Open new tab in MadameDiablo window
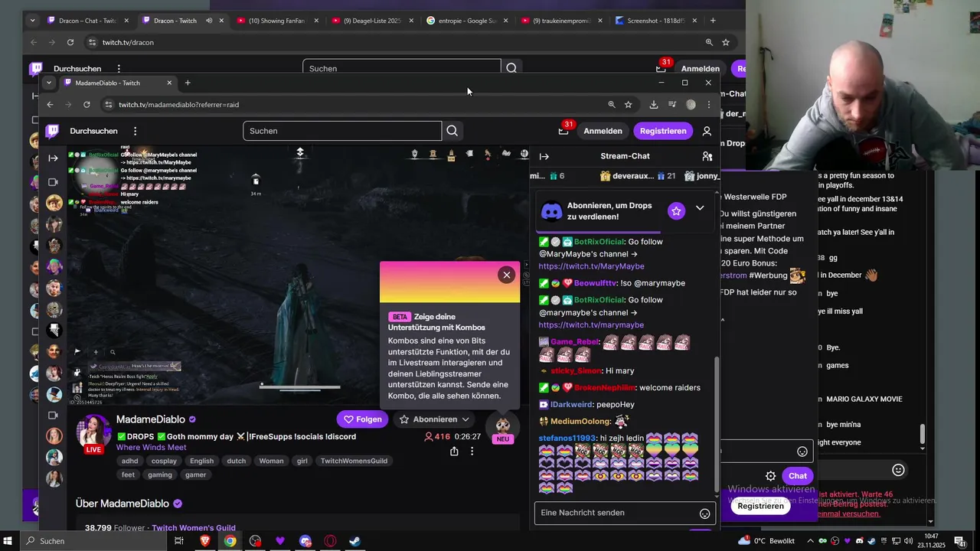Image resolution: width=980 pixels, height=551 pixels. coord(188,83)
